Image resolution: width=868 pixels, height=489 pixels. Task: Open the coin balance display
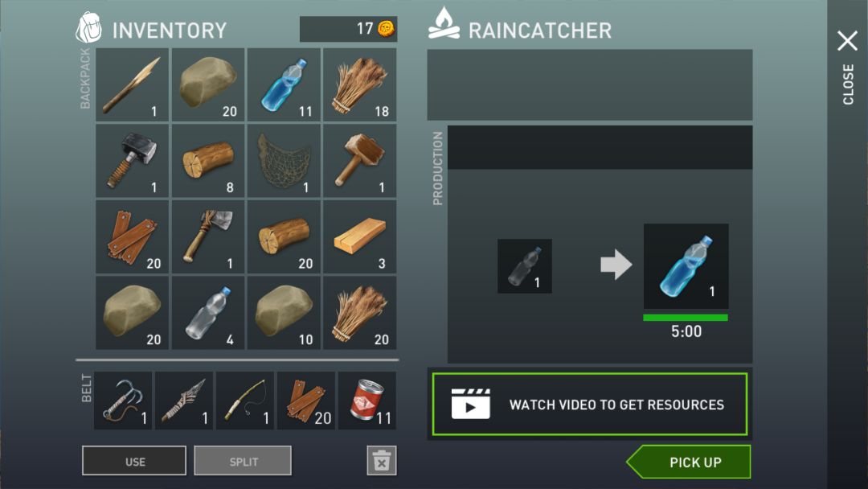(x=348, y=29)
